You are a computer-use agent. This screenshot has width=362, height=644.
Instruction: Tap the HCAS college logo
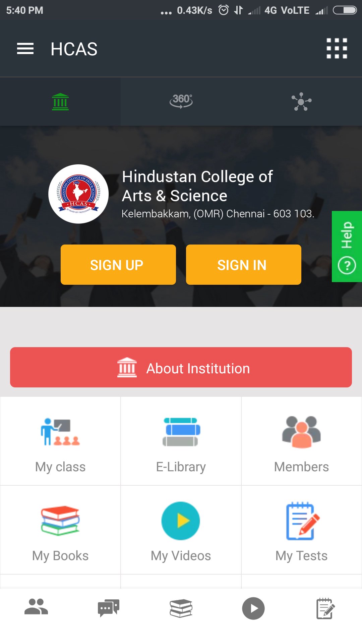click(x=78, y=194)
